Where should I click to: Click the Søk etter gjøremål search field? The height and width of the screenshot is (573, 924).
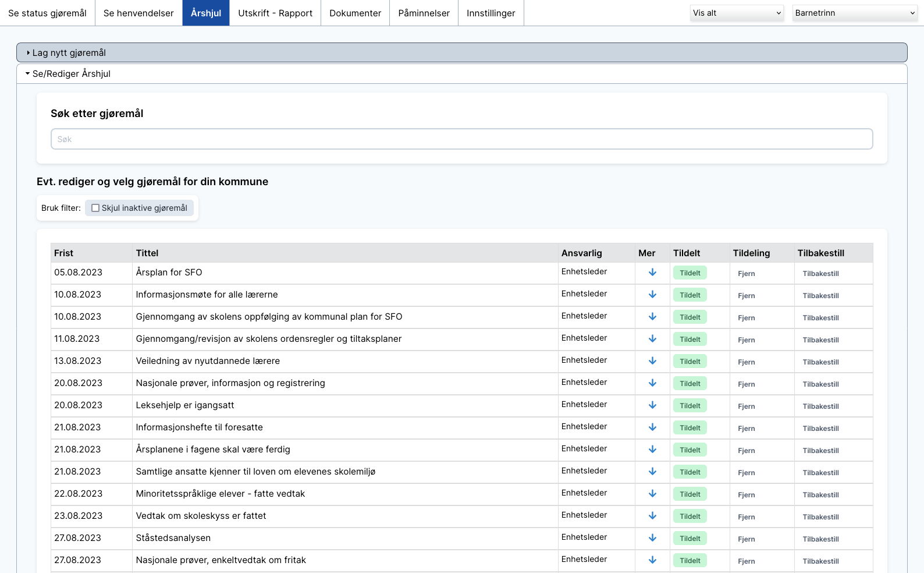coord(461,139)
